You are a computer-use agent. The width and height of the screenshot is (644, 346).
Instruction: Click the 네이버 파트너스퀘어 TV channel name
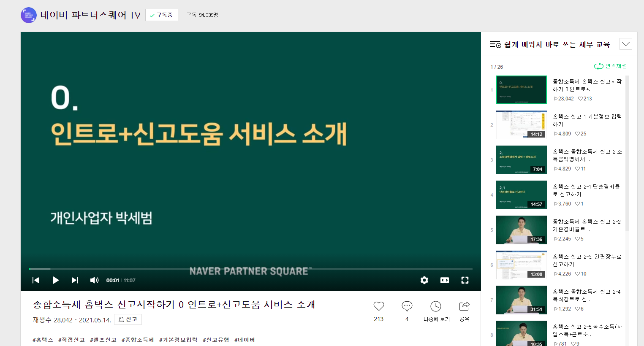[x=90, y=15]
